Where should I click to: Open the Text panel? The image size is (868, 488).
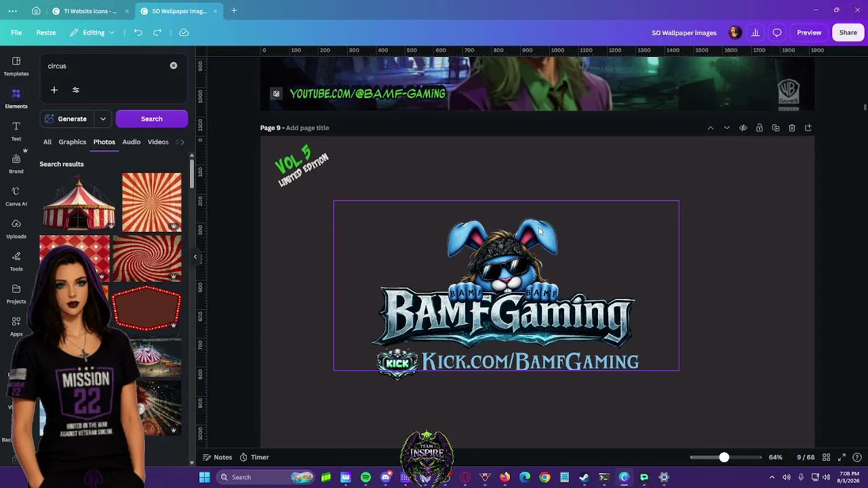(16, 131)
